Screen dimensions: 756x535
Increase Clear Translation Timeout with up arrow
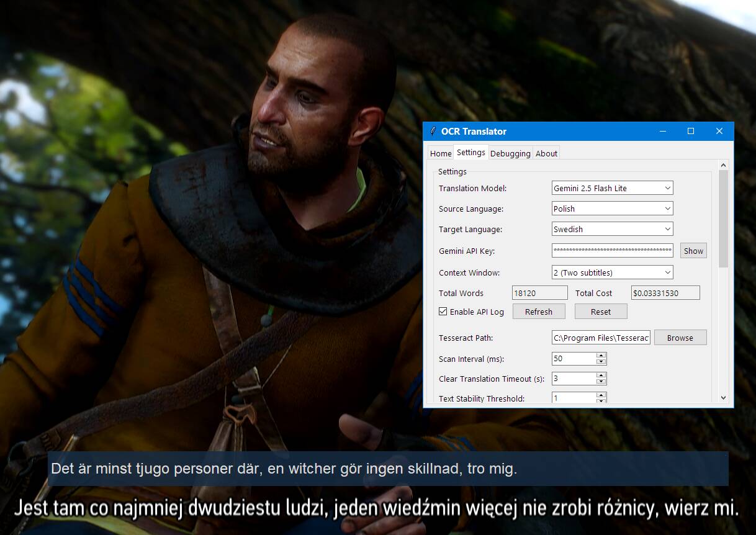pyautogui.click(x=601, y=375)
